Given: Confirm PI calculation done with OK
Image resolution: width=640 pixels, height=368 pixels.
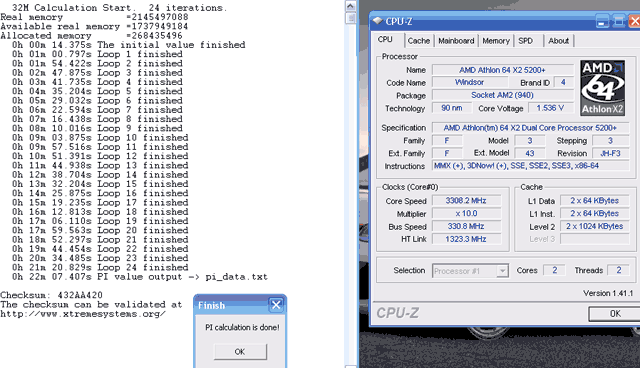Looking at the screenshot, I should (x=240, y=352).
